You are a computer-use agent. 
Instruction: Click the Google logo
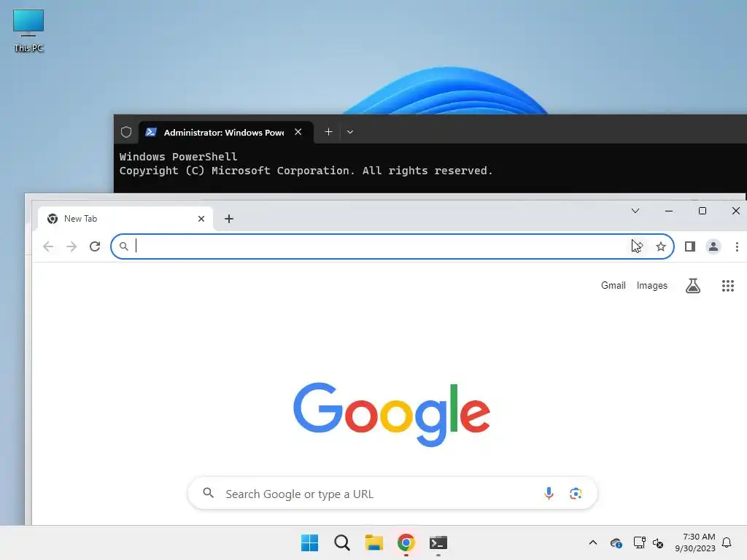pyautogui.click(x=392, y=413)
